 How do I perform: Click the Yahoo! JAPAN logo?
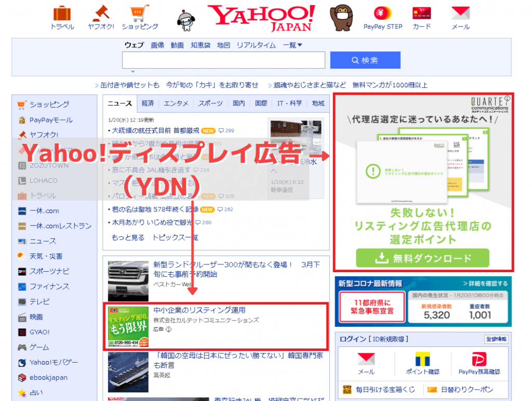[262, 18]
